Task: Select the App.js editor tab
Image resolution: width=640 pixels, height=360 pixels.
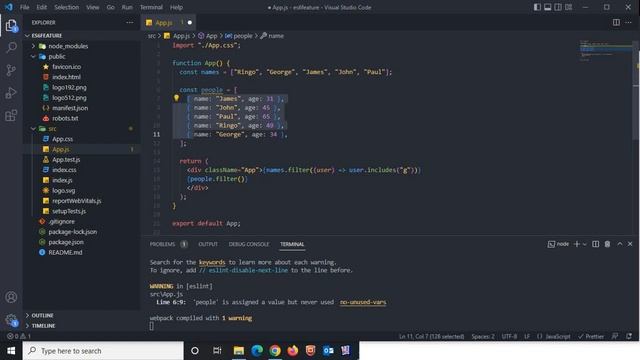Action: point(168,22)
